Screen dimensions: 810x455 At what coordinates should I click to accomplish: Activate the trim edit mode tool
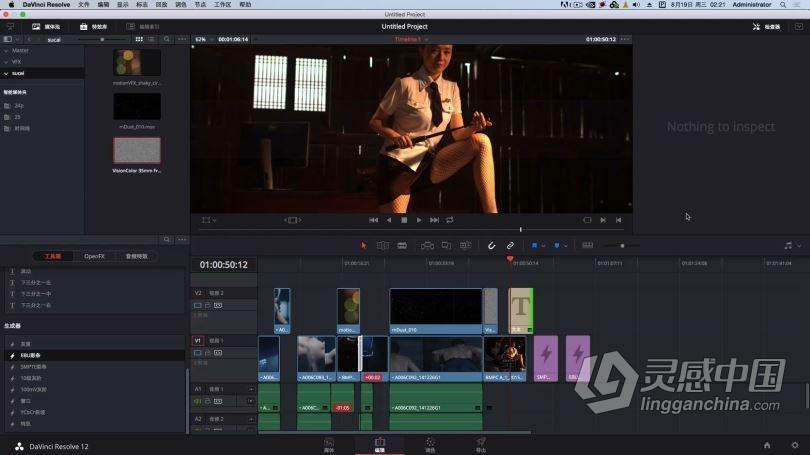383,246
